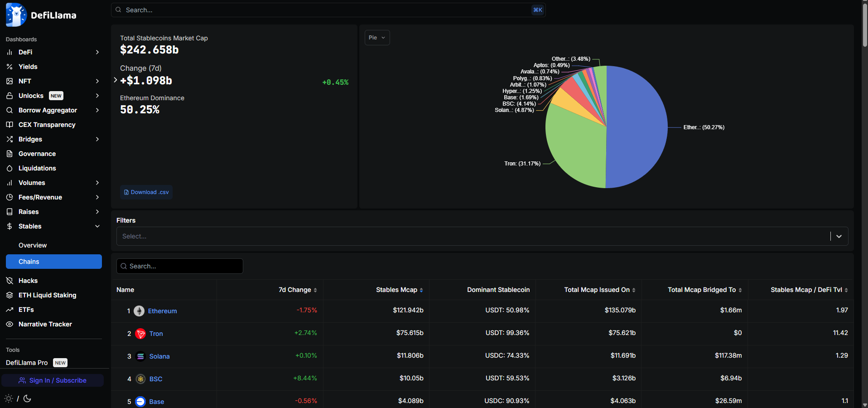This screenshot has height=408, width=868.
Task: Click the Bridges shuffle icon
Action: tap(10, 139)
